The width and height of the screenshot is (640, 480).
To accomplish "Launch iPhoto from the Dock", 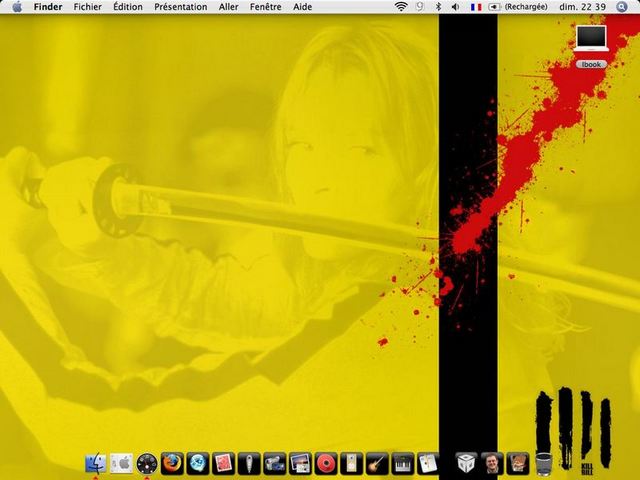I will coord(300,463).
